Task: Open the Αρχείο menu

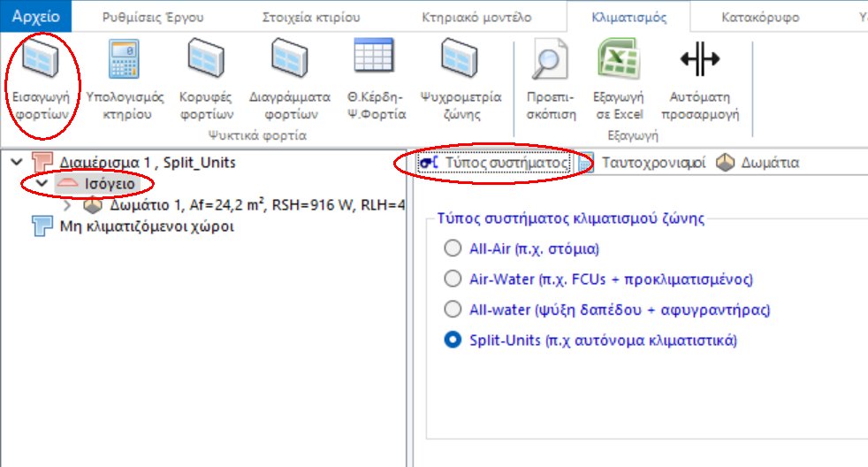Action: point(35,16)
